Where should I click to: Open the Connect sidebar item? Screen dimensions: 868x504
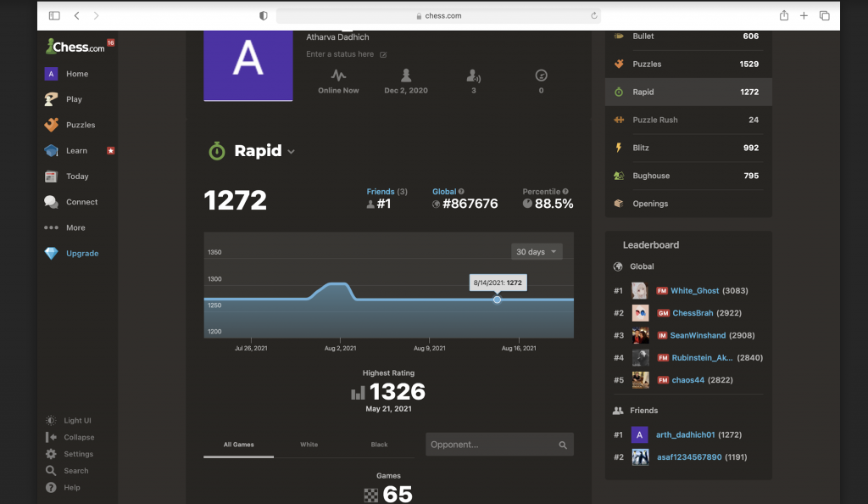[x=81, y=202]
